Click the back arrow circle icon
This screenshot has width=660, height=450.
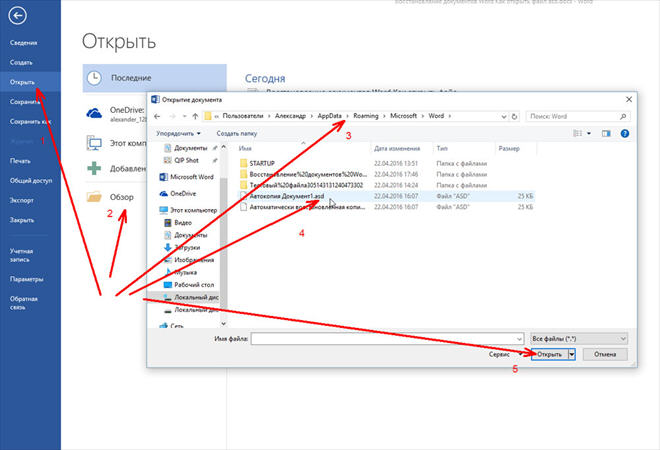tap(18, 16)
